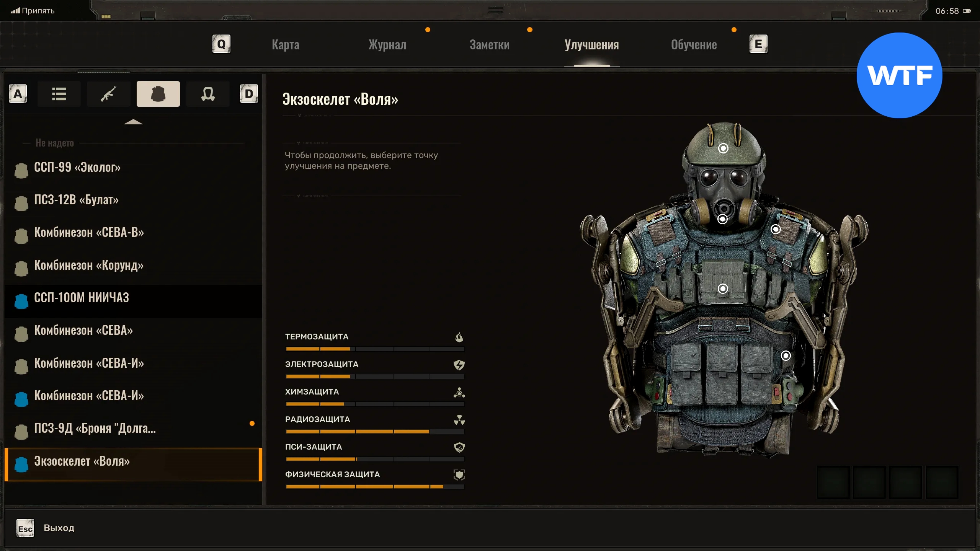980x551 pixels.
Task: Switch to the Карта tab
Action: (x=286, y=45)
